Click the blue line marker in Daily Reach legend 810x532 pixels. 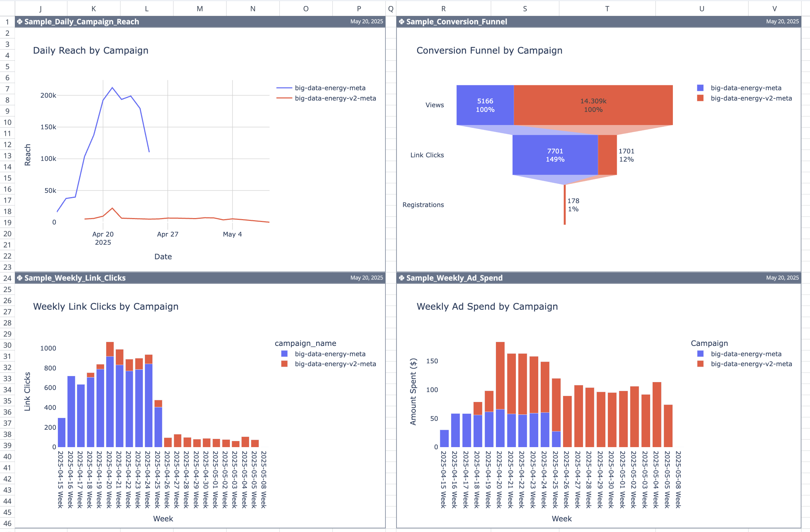[284, 88]
